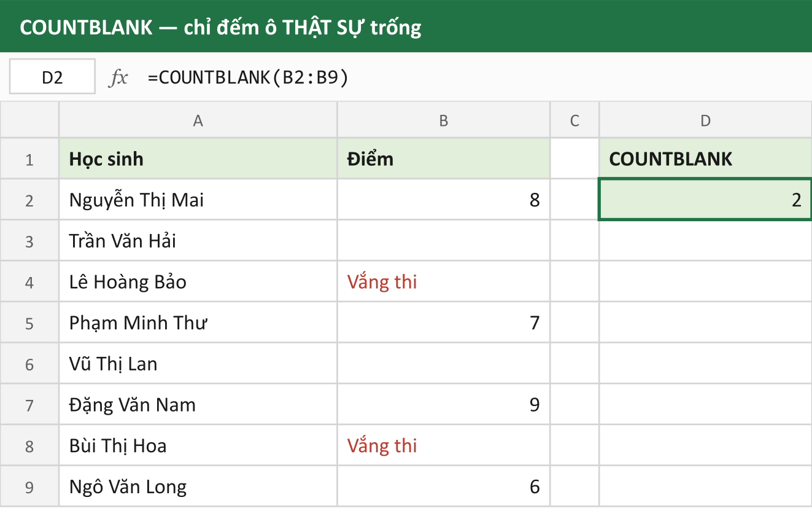Select row 3 header
812x508 pixels.
coord(29,241)
